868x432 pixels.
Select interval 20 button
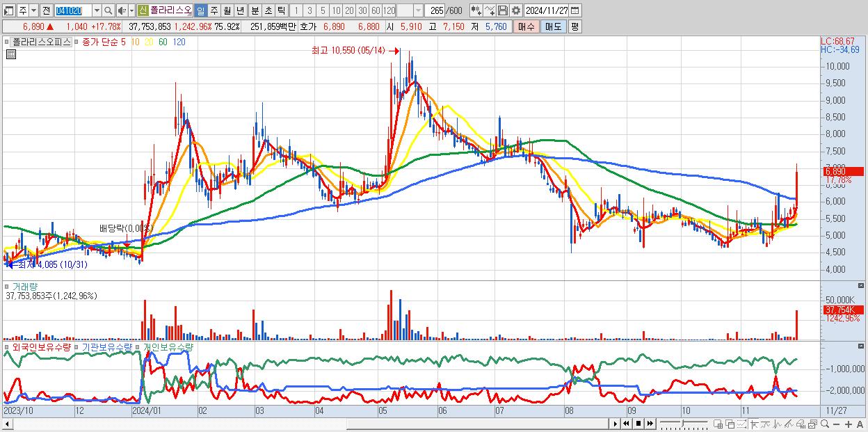tap(349, 10)
